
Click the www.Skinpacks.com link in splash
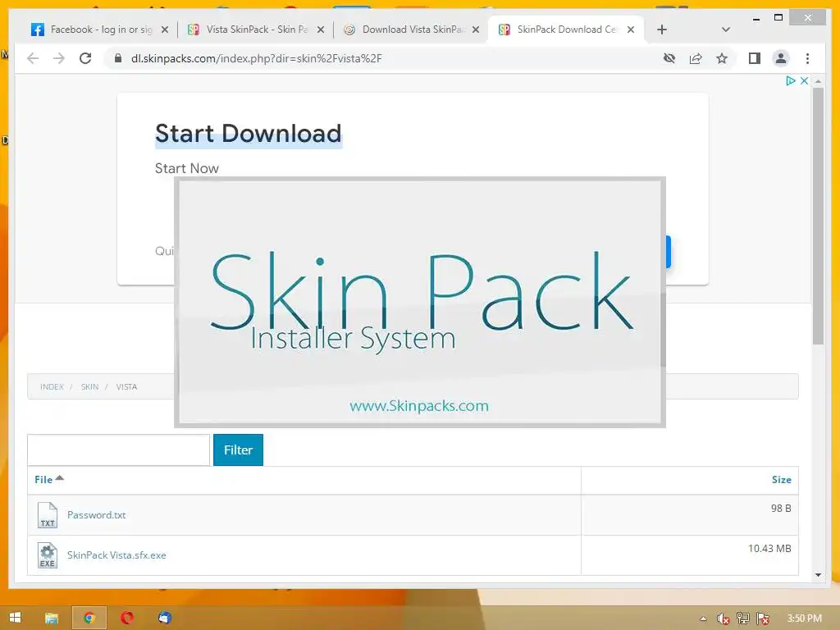pos(419,405)
